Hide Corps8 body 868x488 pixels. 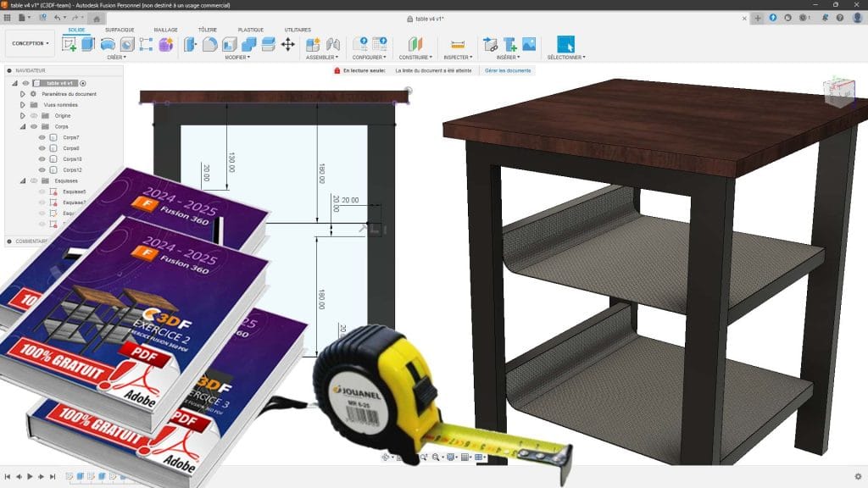pyautogui.click(x=42, y=148)
